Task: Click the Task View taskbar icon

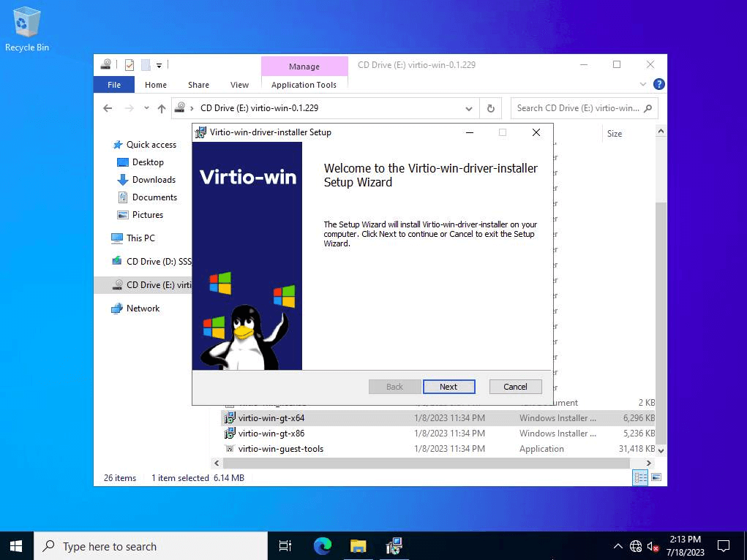Action: [285, 545]
